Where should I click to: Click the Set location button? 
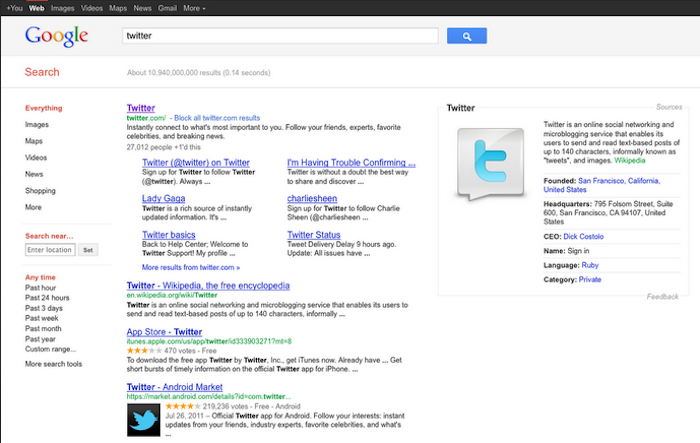(x=88, y=250)
